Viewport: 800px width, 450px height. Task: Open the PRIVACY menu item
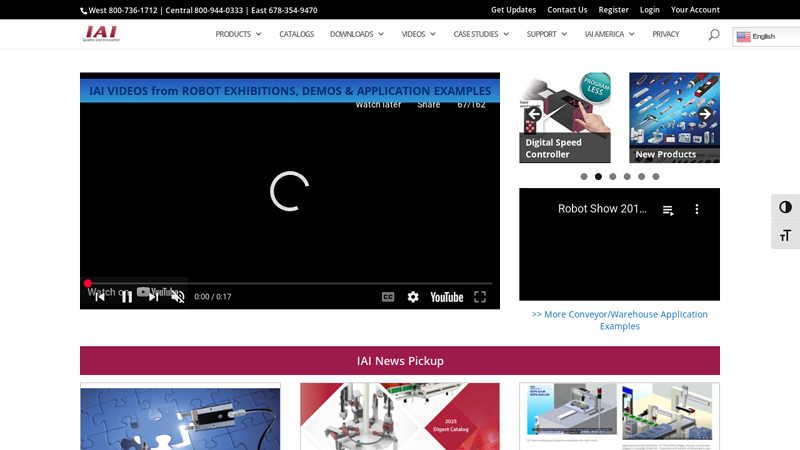tap(665, 34)
